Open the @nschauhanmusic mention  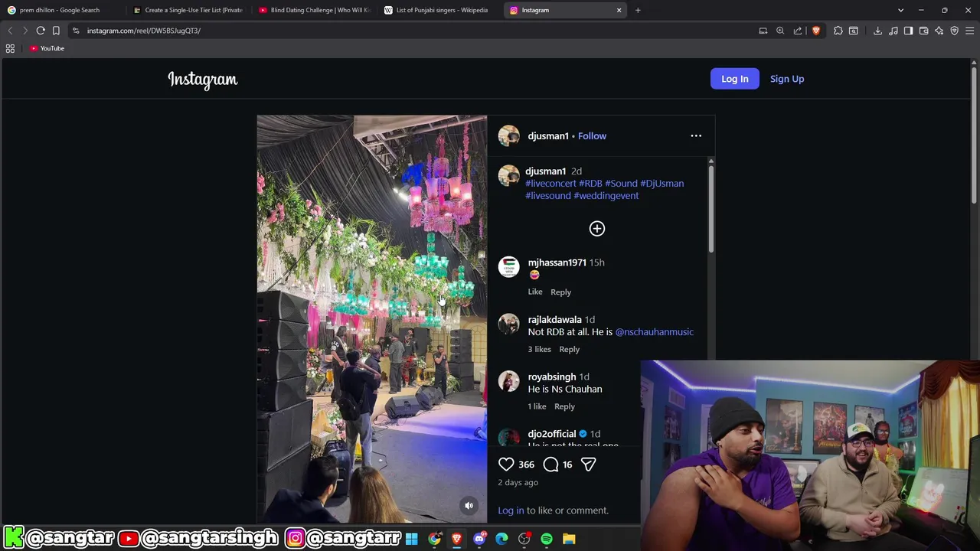[x=655, y=332]
